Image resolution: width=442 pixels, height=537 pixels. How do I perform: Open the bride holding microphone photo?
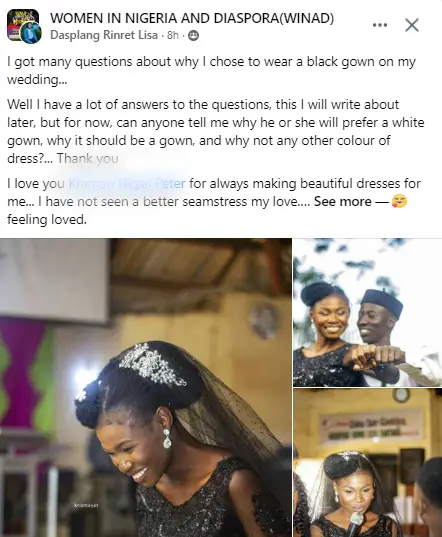coord(368,463)
